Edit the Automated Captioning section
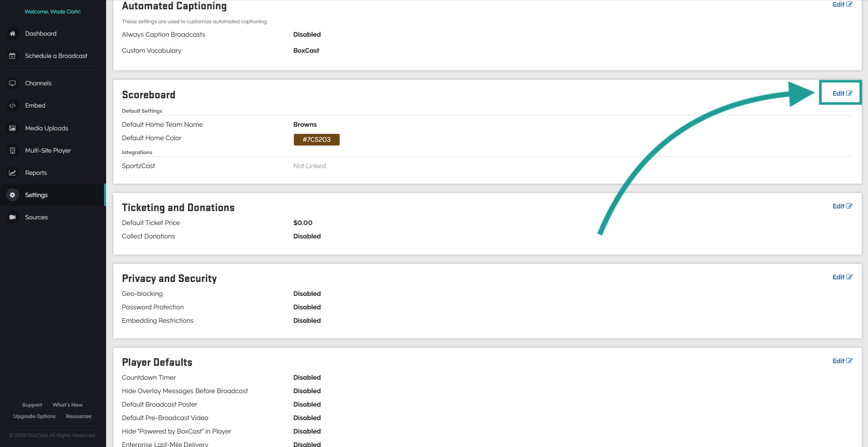The height and width of the screenshot is (447, 868). point(842,5)
